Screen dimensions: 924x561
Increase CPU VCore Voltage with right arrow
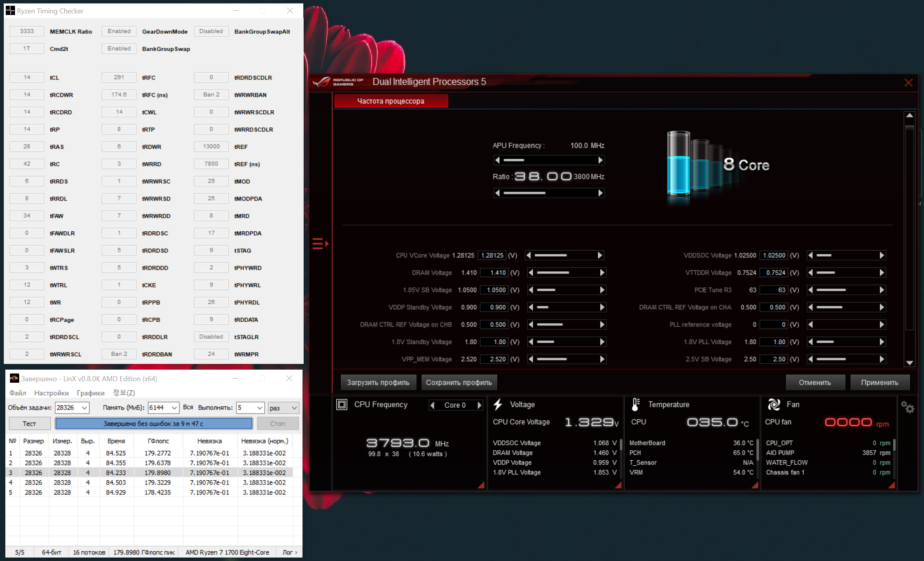pos(600,255)
